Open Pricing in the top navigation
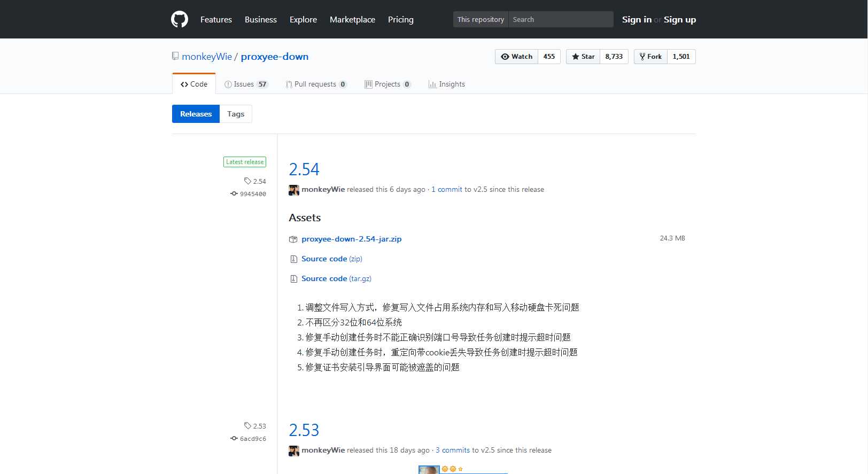868x474 pixels. (401, 19)
